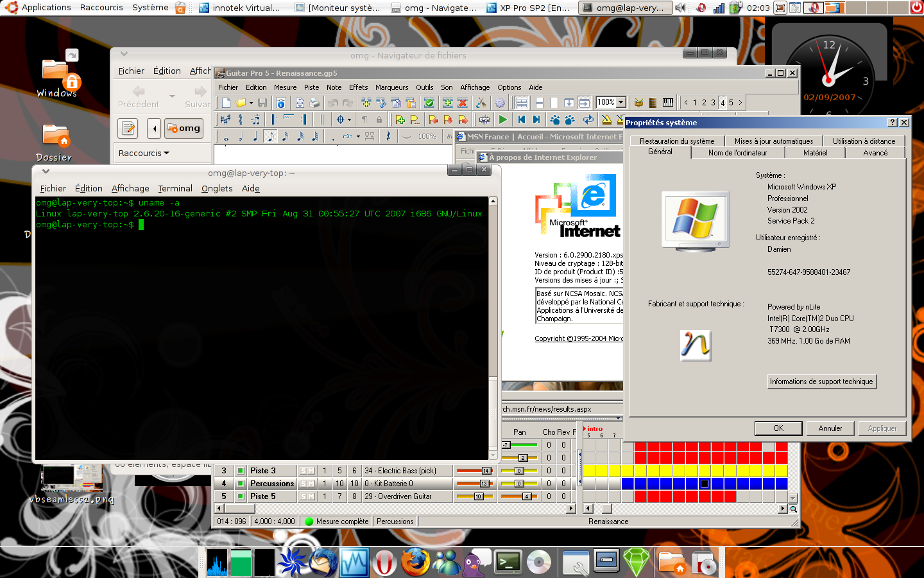Click the black-marked blue cell in Percussions row
This screenshot has height=578, width=924.
click(x=704, y=484)
